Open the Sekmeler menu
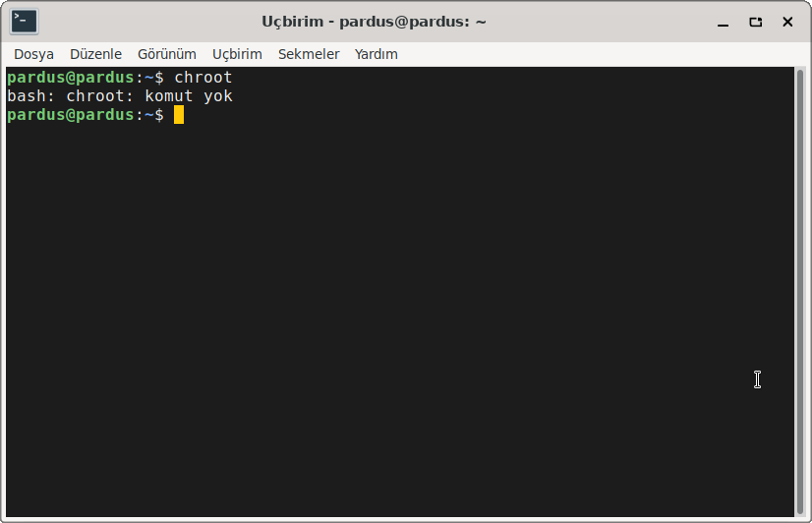The height and width of the screenshot is (523, 812). [309, 54]
